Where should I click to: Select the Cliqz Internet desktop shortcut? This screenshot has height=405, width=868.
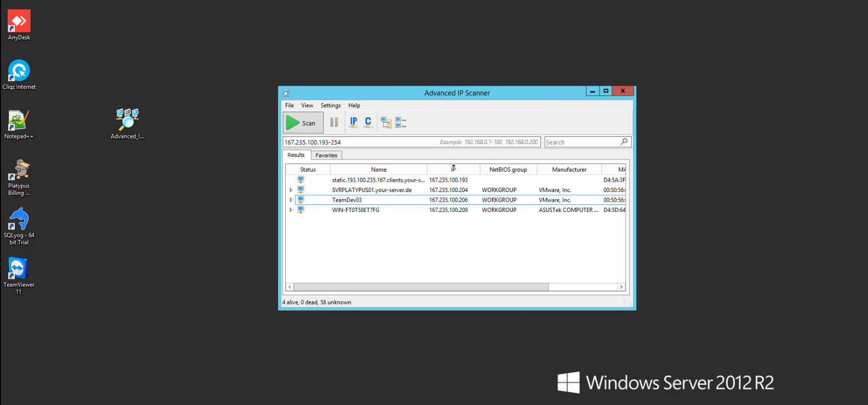19,75
